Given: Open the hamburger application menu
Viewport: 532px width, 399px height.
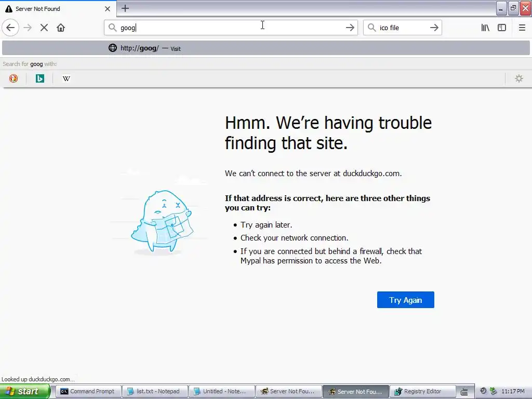Looking at the screenshot, I should coord(522,28).
